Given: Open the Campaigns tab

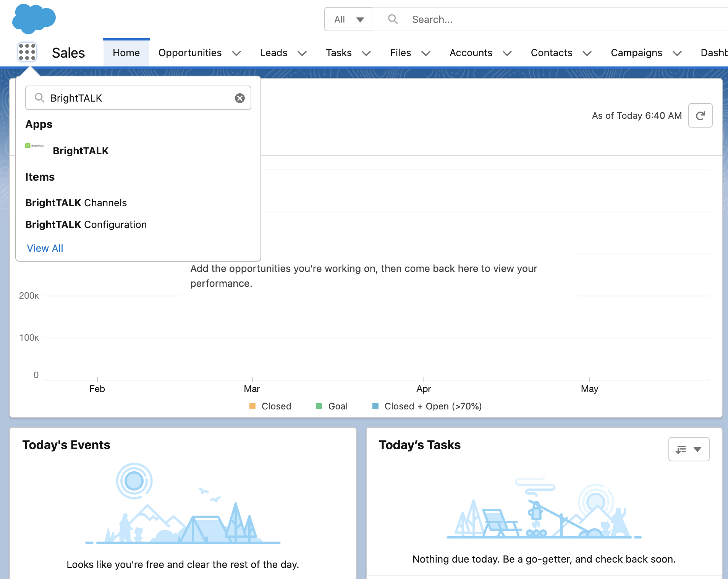Looking at the screenshot, I should [x=636, y=53].
